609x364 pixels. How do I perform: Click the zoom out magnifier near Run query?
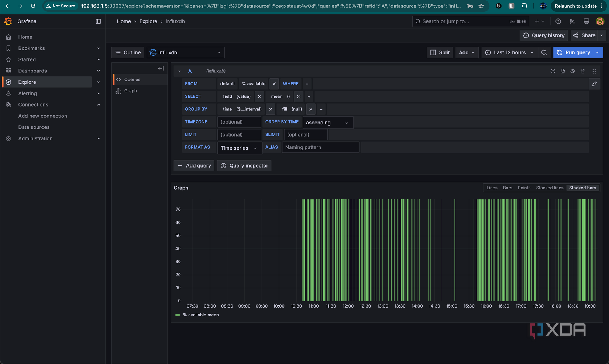[x=544, y=52]
